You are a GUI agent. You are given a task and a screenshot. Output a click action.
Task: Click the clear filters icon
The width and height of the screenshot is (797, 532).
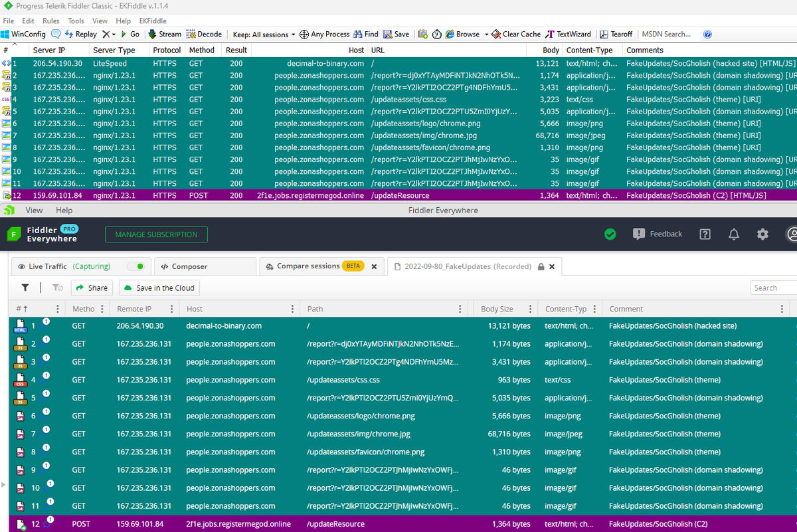pyautogui.click(x=58, y=288)
